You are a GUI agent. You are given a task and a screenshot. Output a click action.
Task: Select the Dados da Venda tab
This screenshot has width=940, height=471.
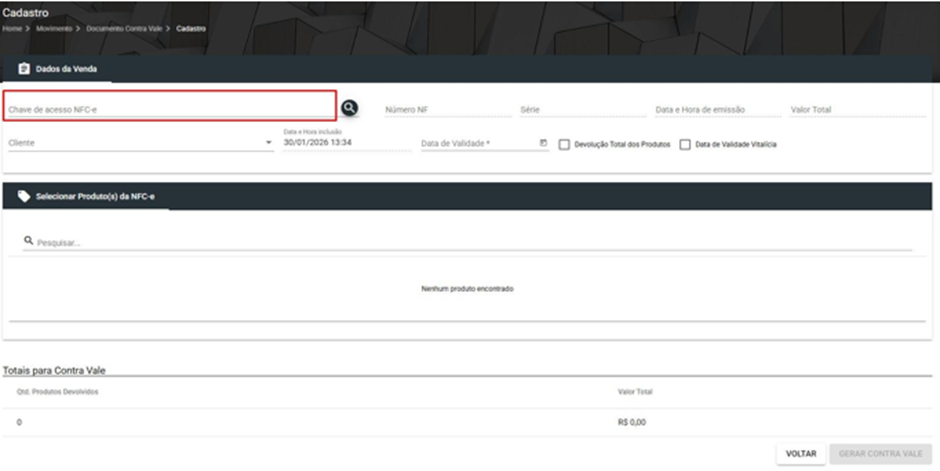coord(58,69)
